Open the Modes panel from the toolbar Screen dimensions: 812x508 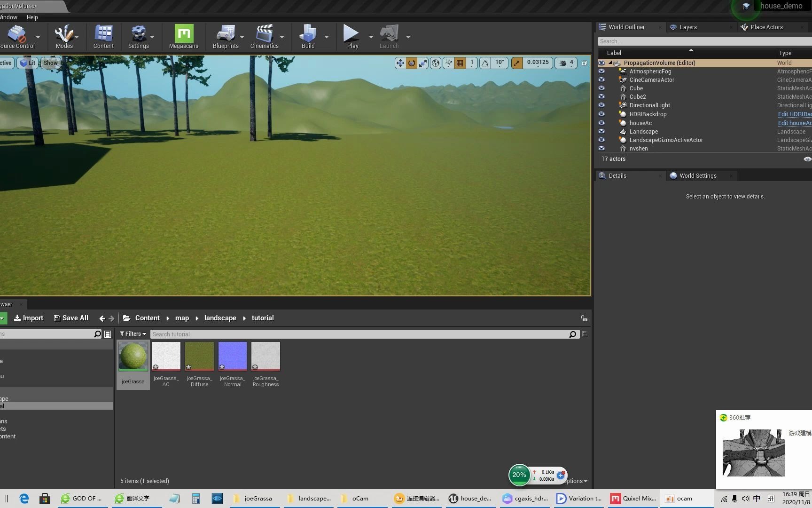(x=64, y=35)
